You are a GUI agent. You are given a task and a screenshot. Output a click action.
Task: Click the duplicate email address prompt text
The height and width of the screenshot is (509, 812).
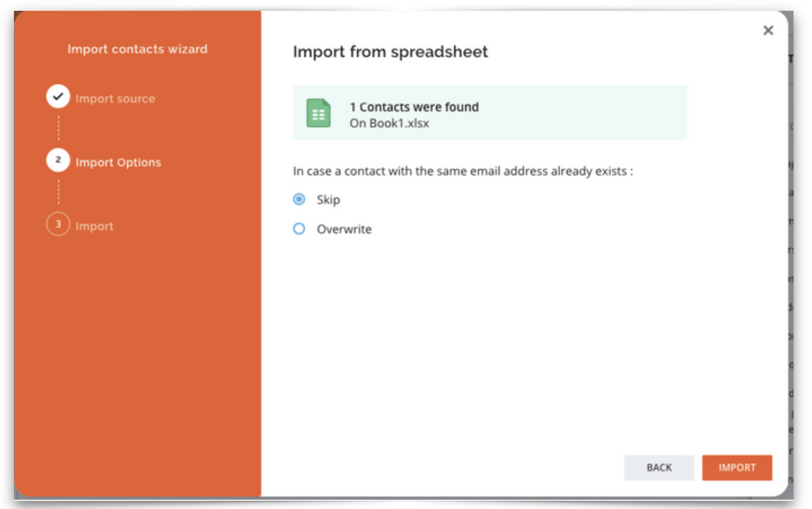tap(463, 171)
